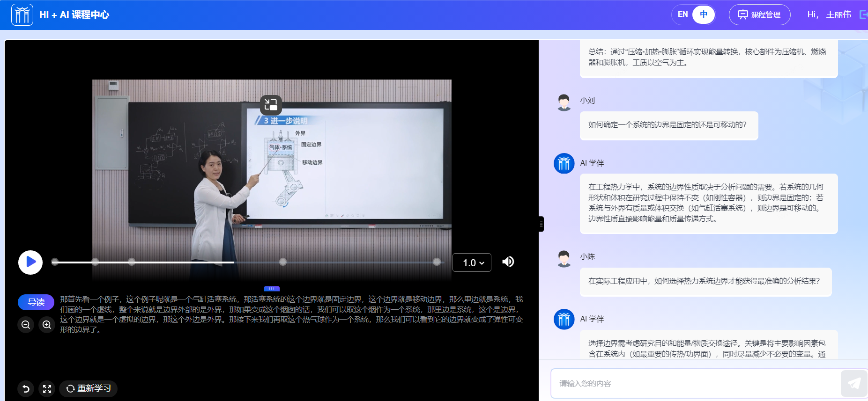The height and width of the screenshot is (401, 868).
Task: Click the chat input field
Action: tap(693, 383)
